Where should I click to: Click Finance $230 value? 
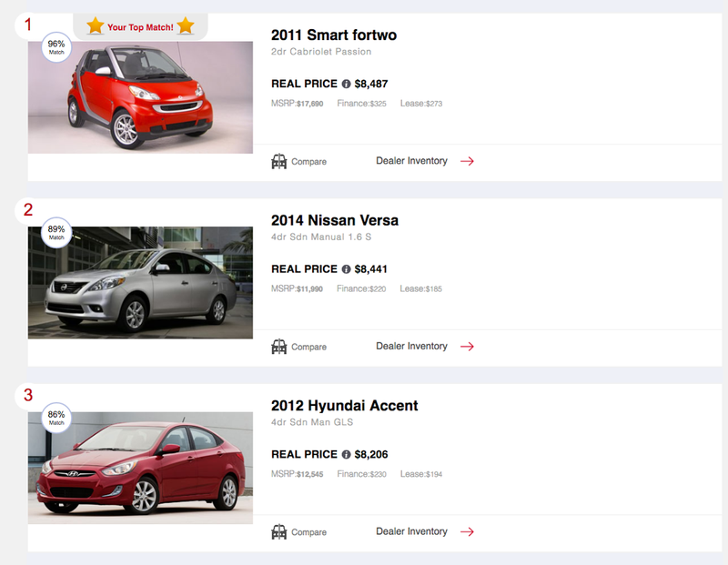click(378, 474)
